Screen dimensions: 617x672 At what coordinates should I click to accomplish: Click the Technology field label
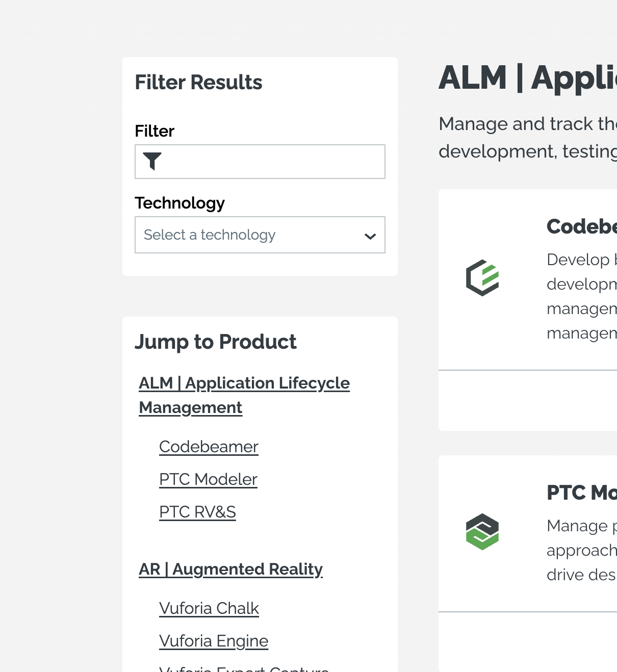point(179,203)
